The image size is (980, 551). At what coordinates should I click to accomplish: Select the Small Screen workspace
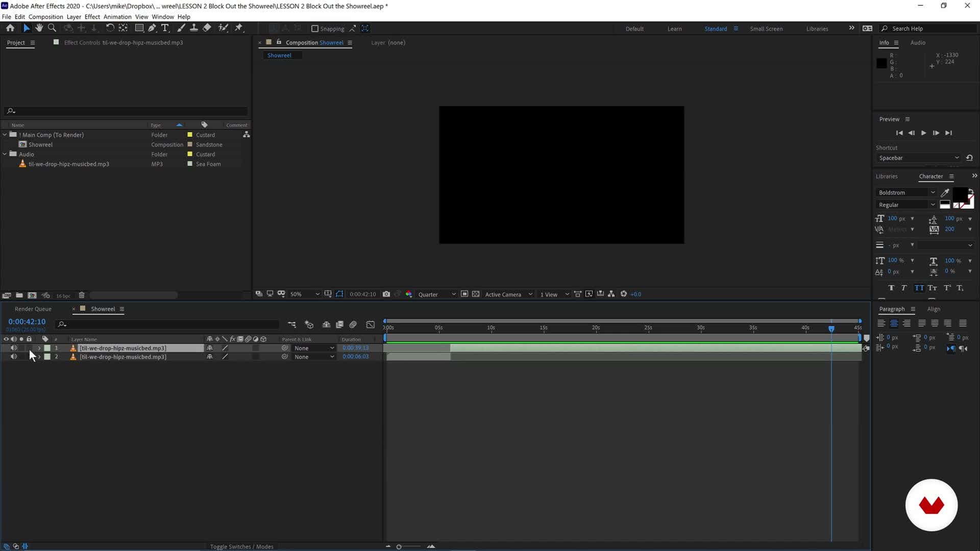point(766,29)
